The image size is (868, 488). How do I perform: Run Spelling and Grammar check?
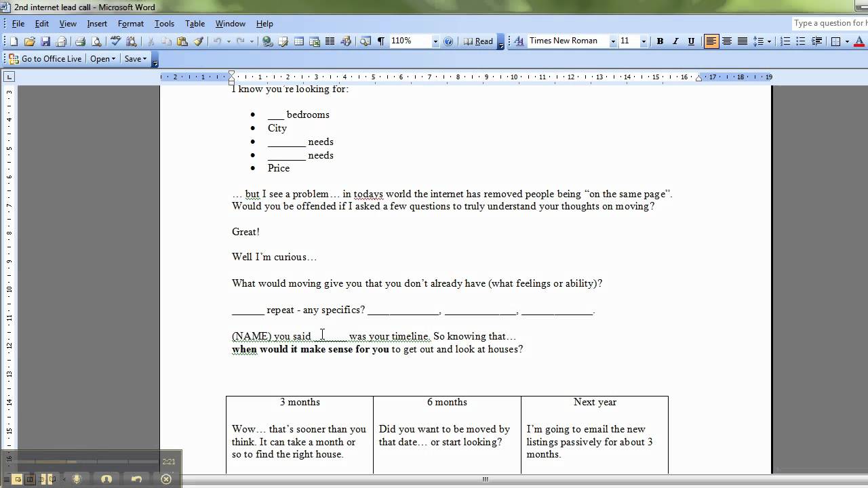(x=116, y=41)
